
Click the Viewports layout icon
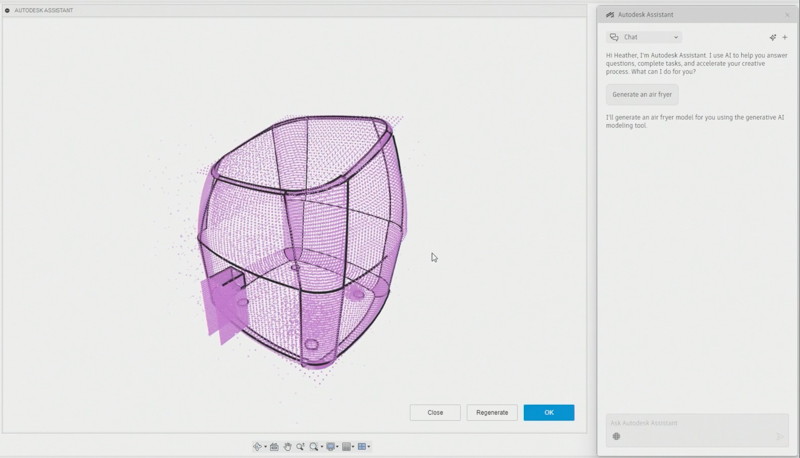(362, 447)
